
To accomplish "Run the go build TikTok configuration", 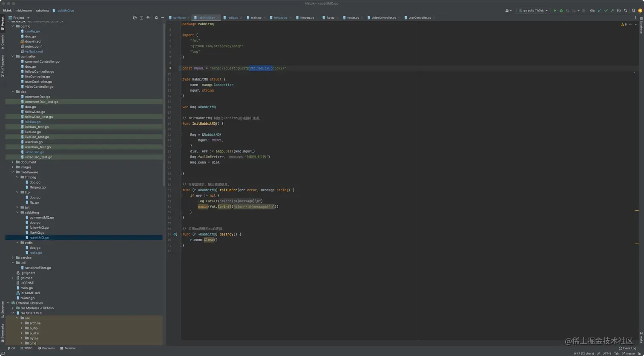I will pyautogui.click(x=555, y=11).
